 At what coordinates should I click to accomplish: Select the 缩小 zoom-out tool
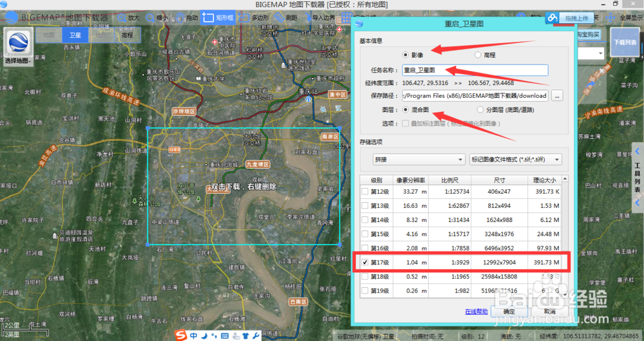tap(156, 18)
